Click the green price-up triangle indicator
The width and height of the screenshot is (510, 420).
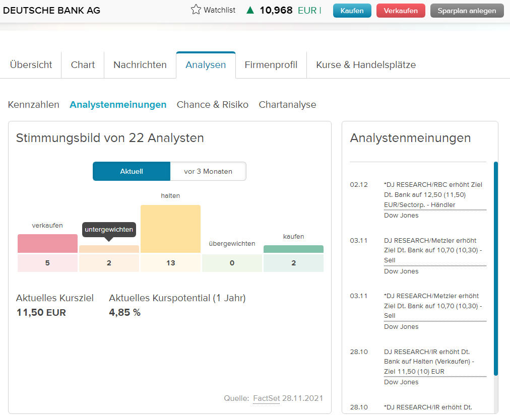(x=250, y=10)
